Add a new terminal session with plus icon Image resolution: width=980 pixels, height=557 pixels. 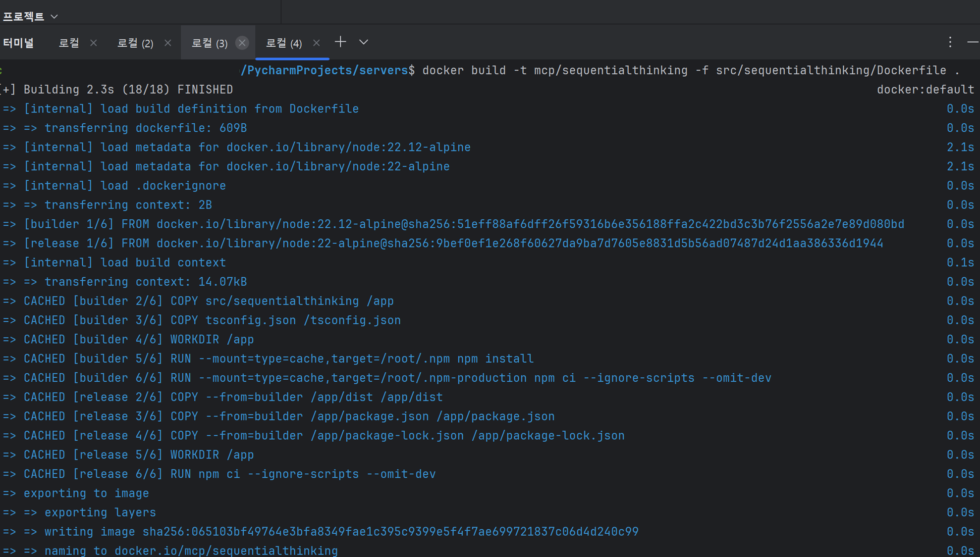point(340,42)
